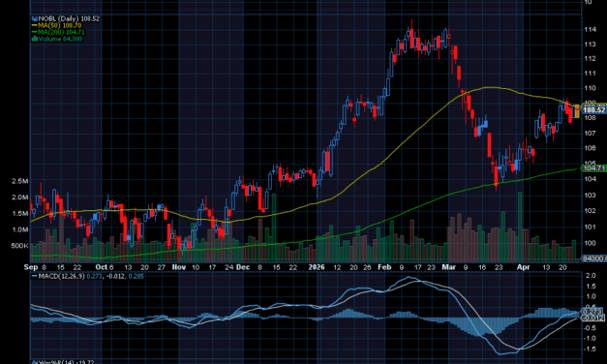Click the 103 price axis label
This screenshot has width=607, height=364.
[x=590, y=196]
